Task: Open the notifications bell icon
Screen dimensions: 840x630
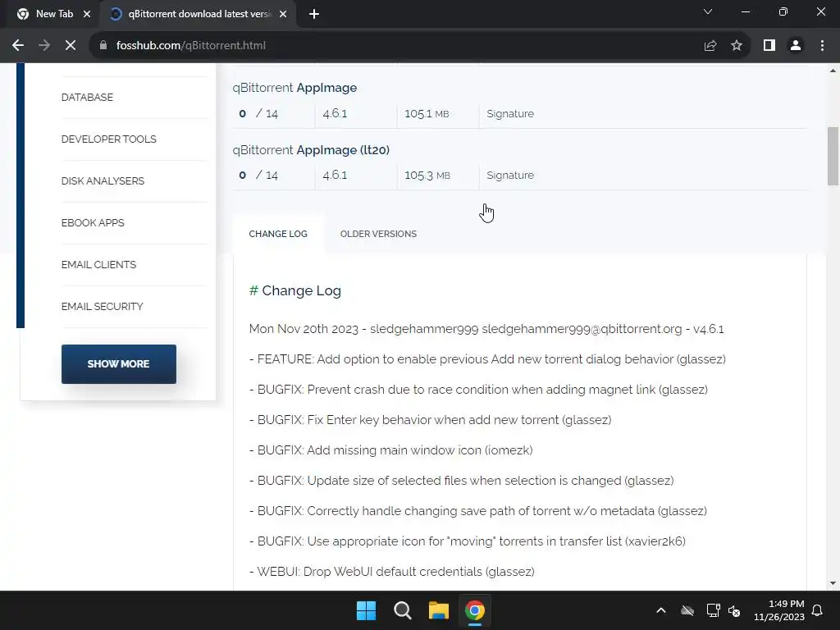Action: (818, 610)
